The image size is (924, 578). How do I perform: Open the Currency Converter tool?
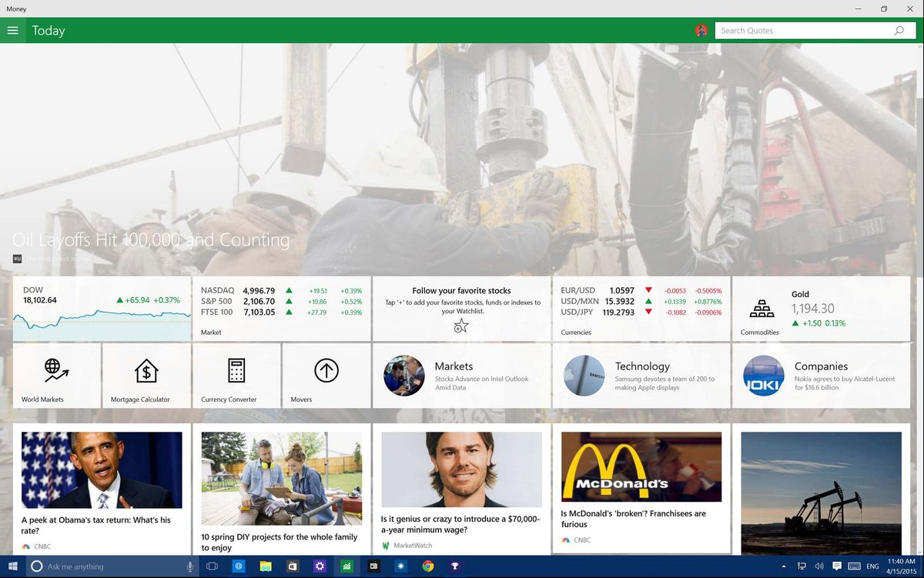(235, 368)
